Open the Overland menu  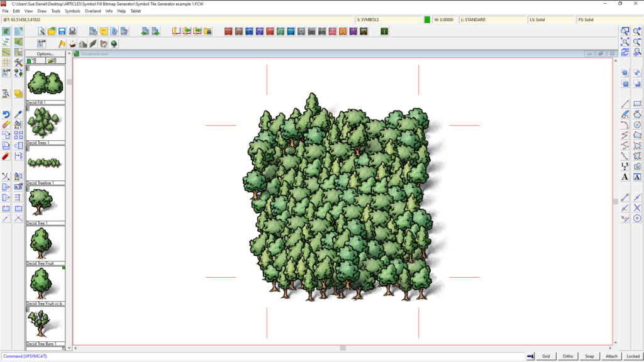pos(92,11)
